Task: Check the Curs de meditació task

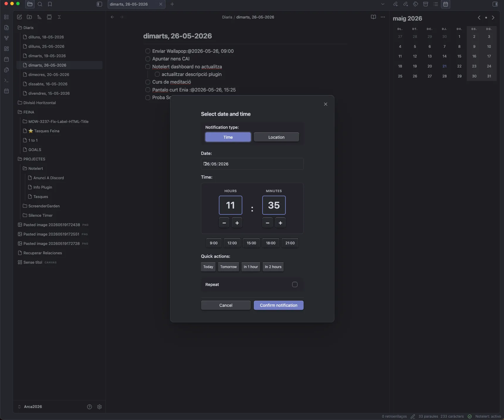Action: pos(148,82)
